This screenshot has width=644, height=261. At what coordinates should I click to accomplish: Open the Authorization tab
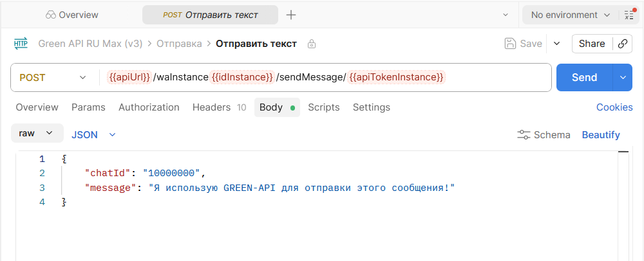pos(149,107)
